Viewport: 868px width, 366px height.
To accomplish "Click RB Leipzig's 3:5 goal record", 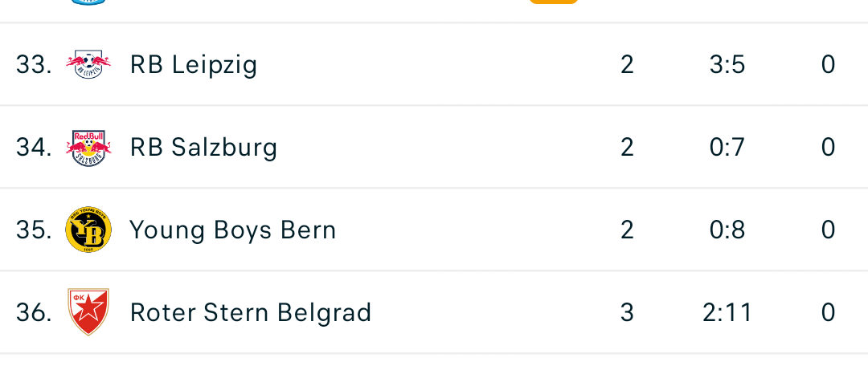I will point(727,64).
